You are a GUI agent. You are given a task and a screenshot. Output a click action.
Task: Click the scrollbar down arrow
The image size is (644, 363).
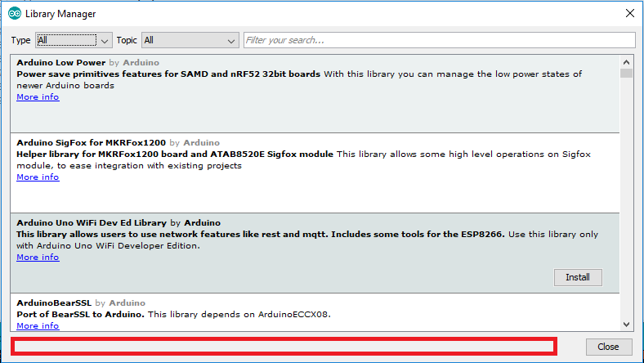(626, 325)
